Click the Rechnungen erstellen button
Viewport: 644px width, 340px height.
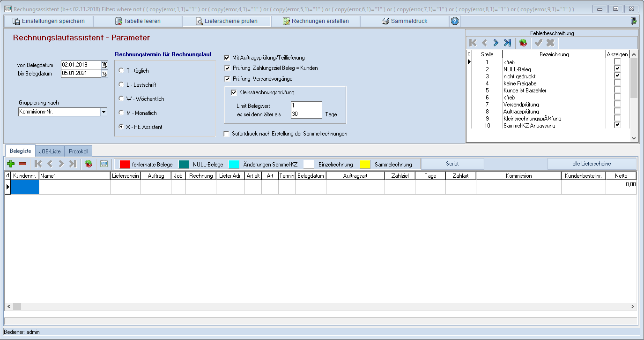tap(316, 21)
